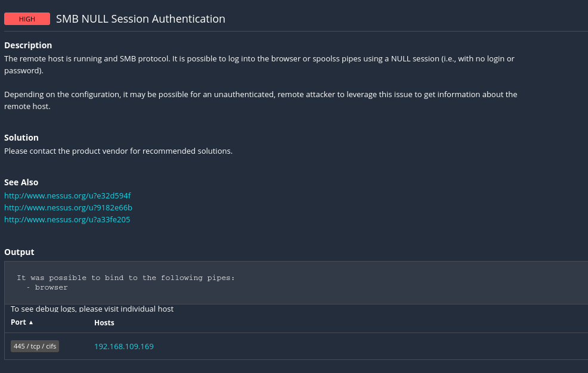Image resolution: width=588 pixels, height=373 pixels.
Task: Click the '- browser' pipe entry in output
Action: coord(47,287)
